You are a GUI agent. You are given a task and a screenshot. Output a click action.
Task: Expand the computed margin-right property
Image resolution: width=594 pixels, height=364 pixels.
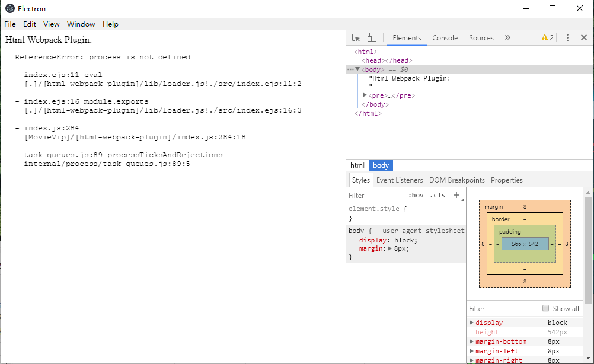point(471,360)
